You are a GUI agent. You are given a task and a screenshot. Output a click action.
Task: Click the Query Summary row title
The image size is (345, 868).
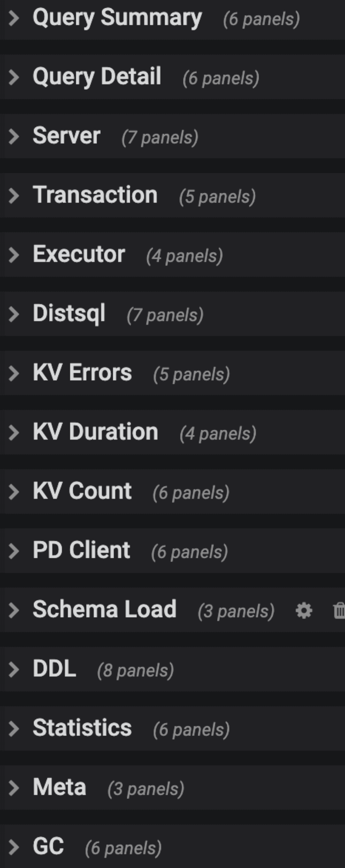118,18
